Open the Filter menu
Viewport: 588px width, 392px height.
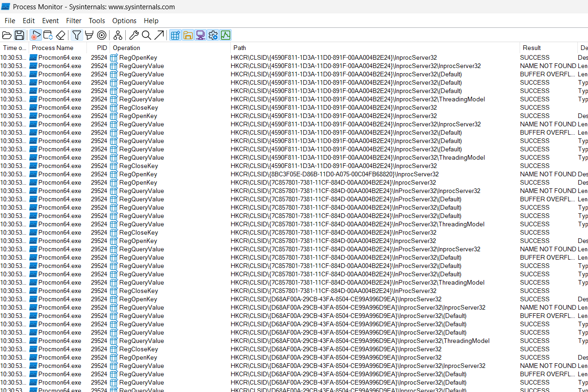[73, 21]
